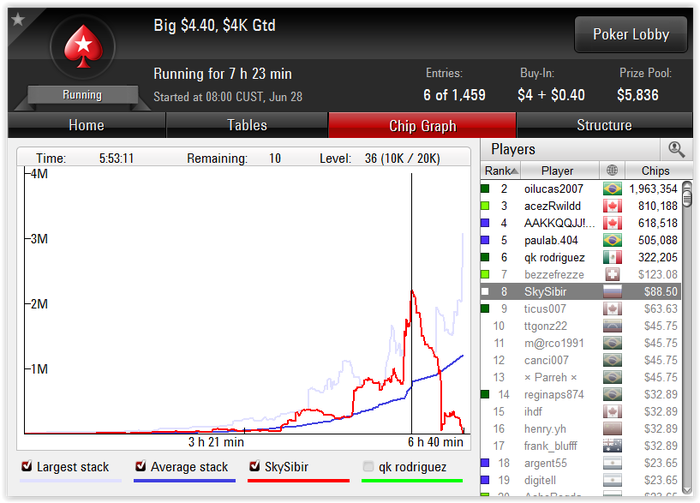Click the Swiss flag beside bezzefrezze
Screen dimensions: 700x503
pyautogui.click(x=612, y=274)
